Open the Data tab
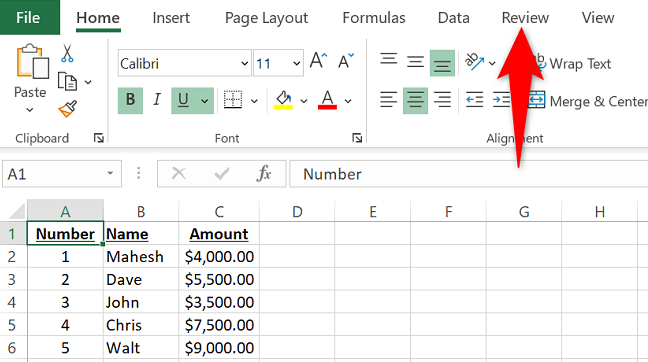This screenshot has width=648, height=362. [453, 18]
